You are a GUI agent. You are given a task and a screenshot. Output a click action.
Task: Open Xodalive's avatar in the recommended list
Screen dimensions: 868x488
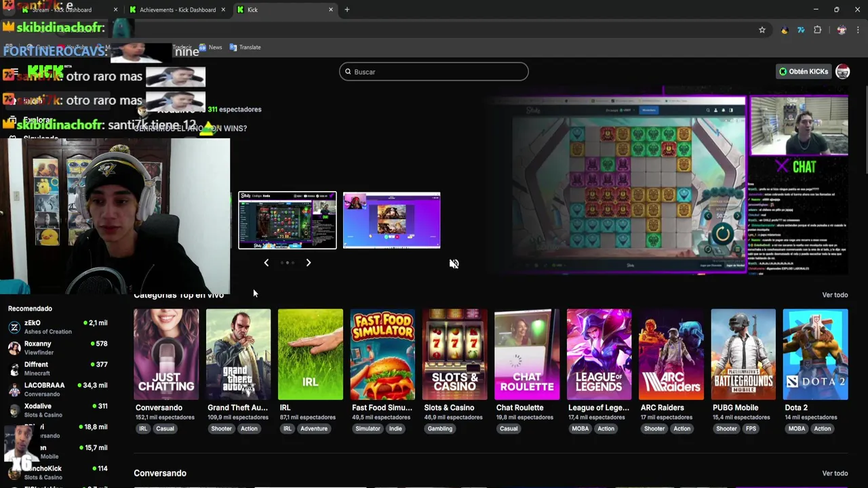(x=14, y=411)
